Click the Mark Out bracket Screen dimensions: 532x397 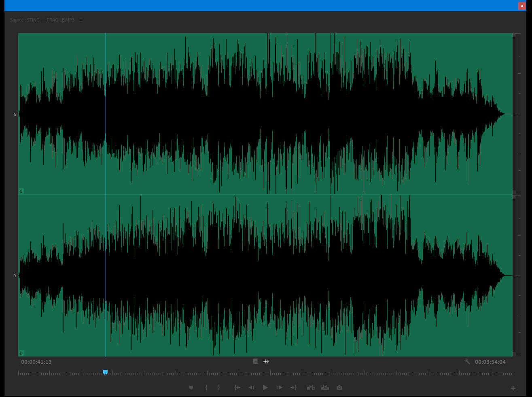(x=219, y=388)
